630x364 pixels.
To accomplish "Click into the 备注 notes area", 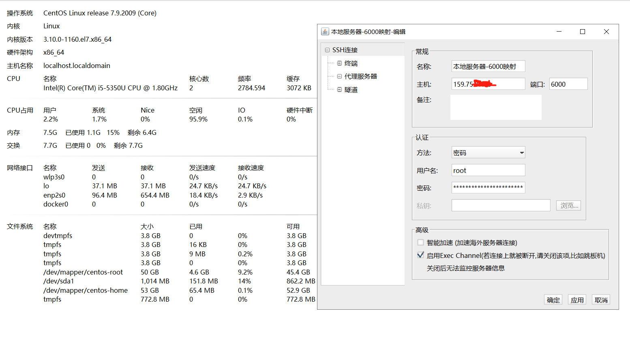I will coord(496,107).
